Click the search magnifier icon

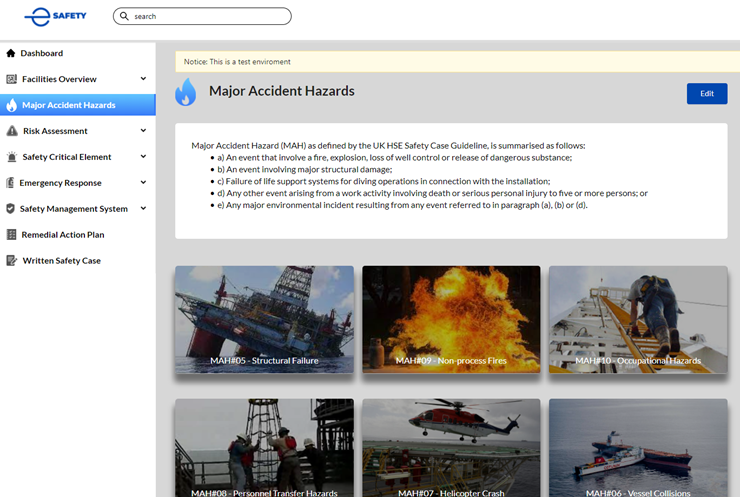(124, 16)
